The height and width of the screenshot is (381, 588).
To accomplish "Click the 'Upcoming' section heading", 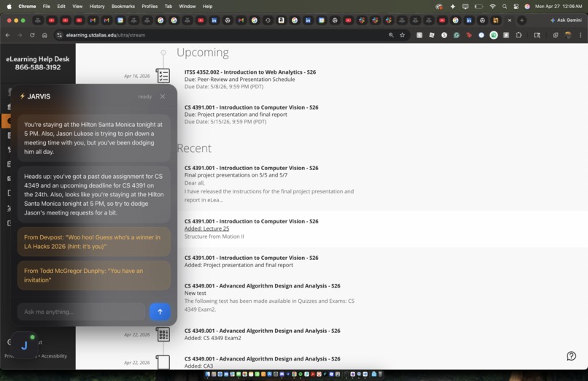I will (203, 53).
